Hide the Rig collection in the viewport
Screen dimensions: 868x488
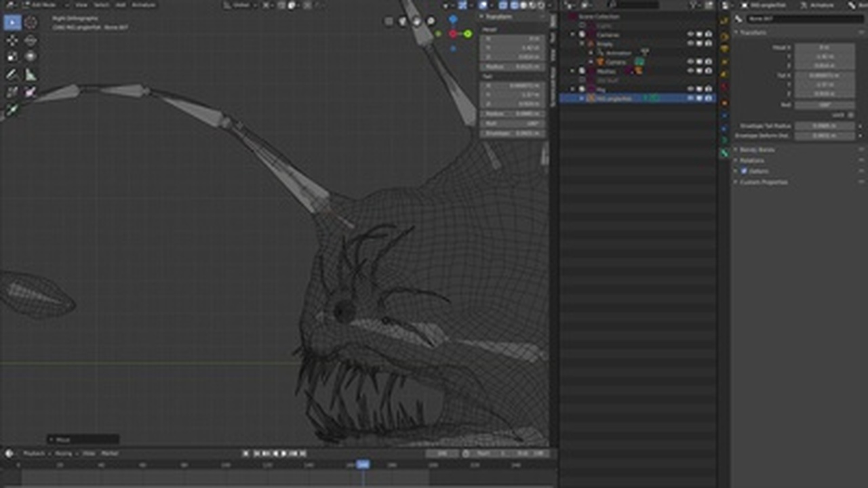click(690, 89)
